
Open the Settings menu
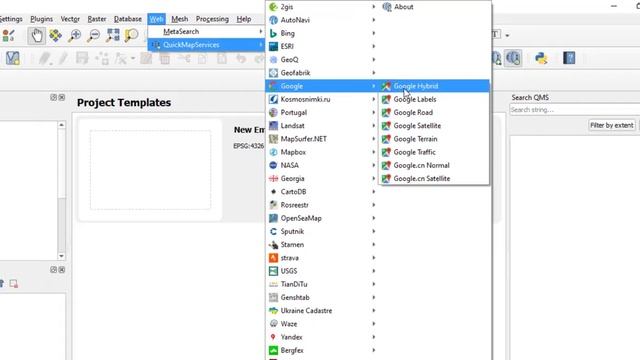tap(11, 19)
